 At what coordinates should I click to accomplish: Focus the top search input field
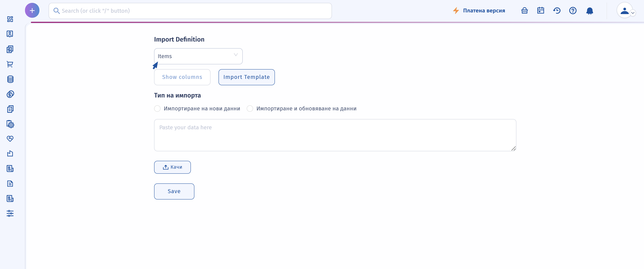pyautogui.click(x=190, y=11)
